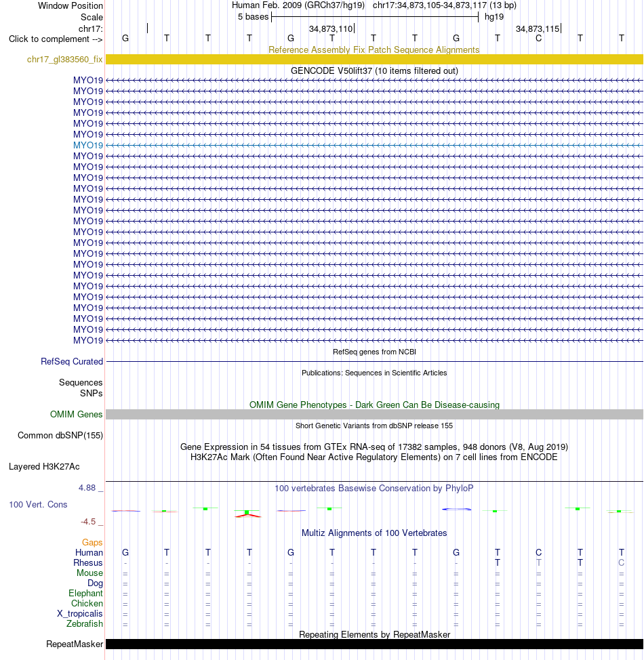This screenshot has height=660, width=644.
Task: Click the 4.88 upper PhyloP scale value
Action: point(87,488)
